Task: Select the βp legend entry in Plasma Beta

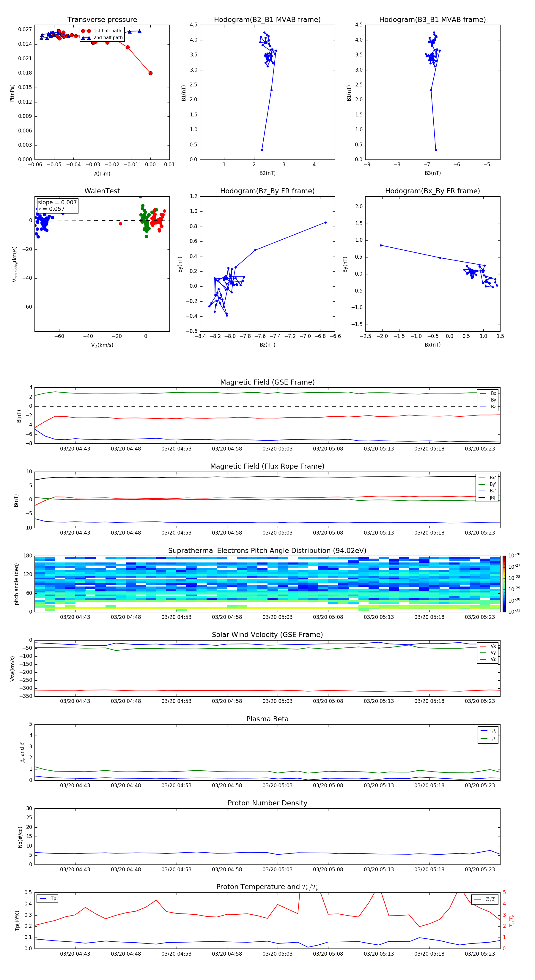Action: point(489,731)
